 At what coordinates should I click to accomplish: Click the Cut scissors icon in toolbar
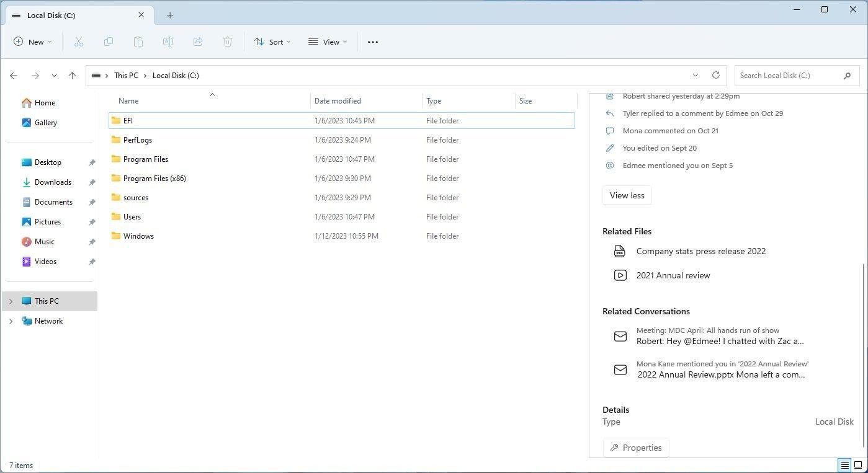coord(79,42)
